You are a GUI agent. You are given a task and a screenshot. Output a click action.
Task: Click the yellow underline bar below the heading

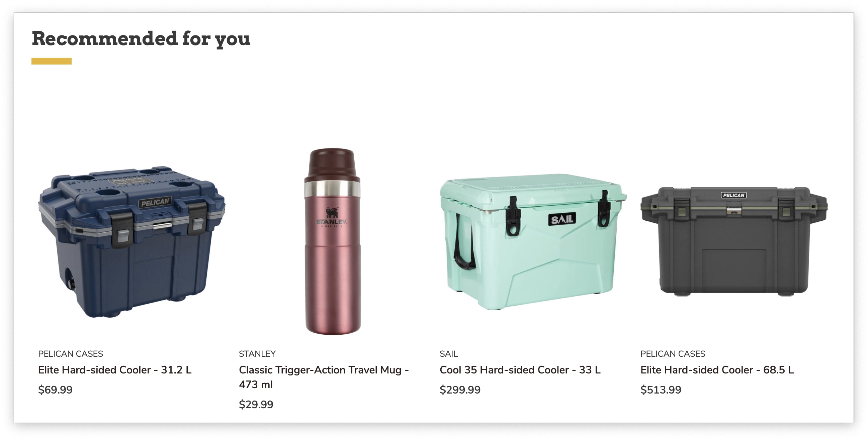[x=51, y=61]
